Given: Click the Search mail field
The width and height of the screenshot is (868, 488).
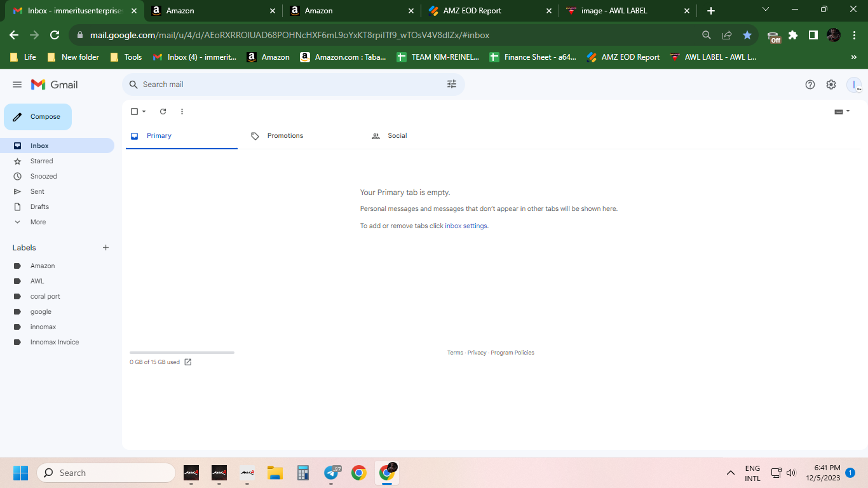Looking at the screenshot, I should [x=292, y=85].
